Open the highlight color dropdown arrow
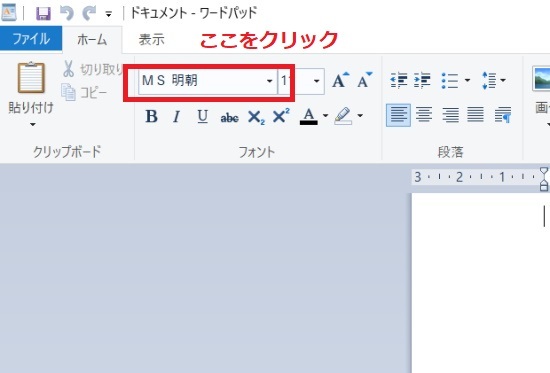The image size is (550, 373). tap(360, 115)
